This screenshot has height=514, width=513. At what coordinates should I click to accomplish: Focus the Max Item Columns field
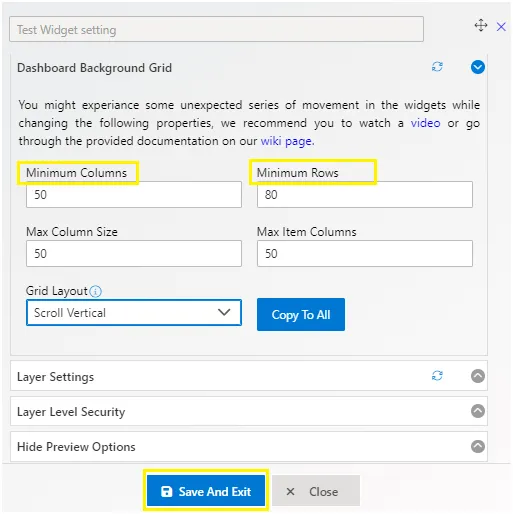click(x=365, y=253)
